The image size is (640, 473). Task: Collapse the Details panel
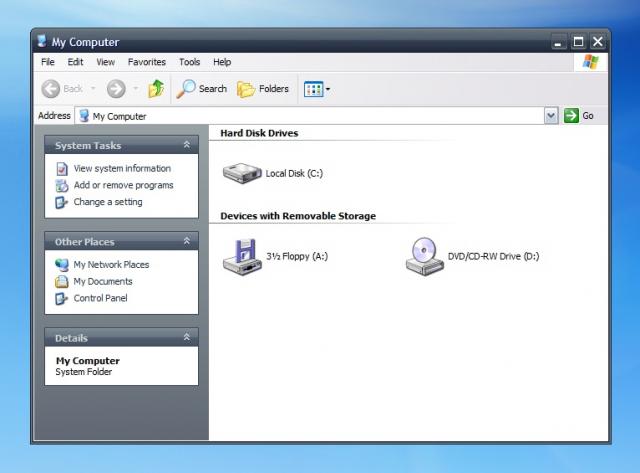(x=187, y=337)
